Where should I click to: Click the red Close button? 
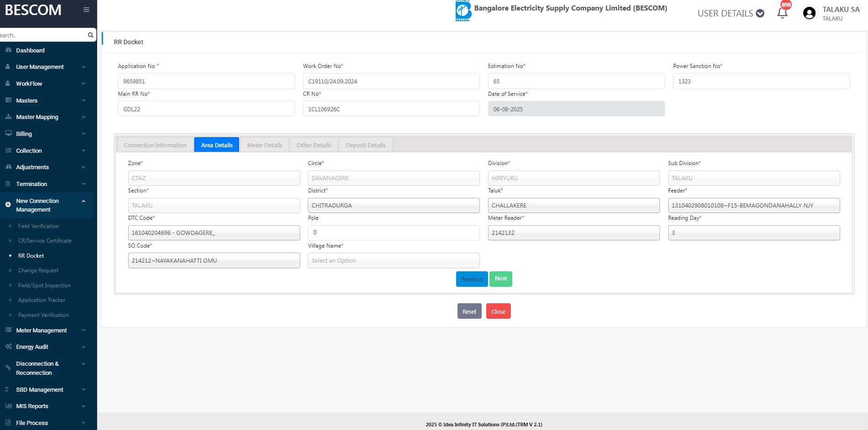tap(498, 311)
